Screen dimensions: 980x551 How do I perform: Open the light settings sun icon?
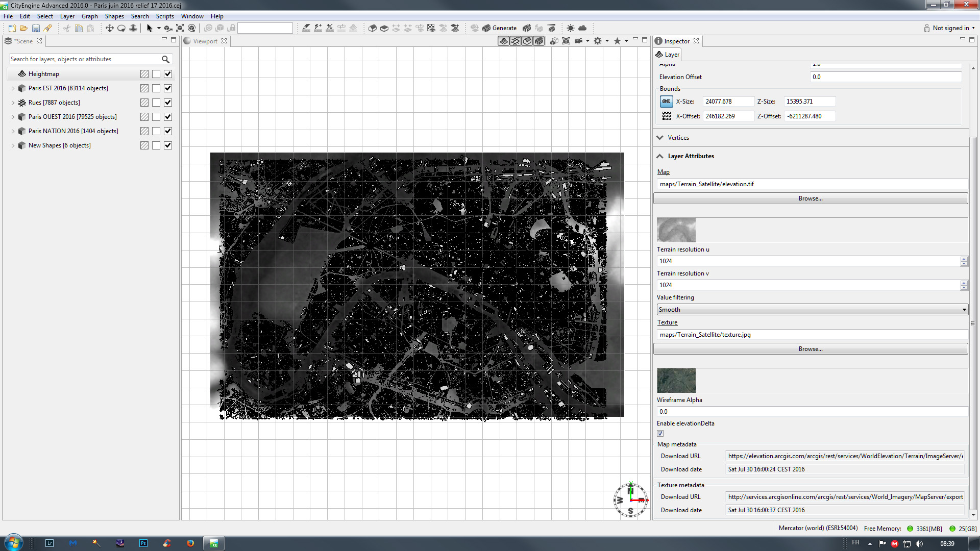coord(571,28)
